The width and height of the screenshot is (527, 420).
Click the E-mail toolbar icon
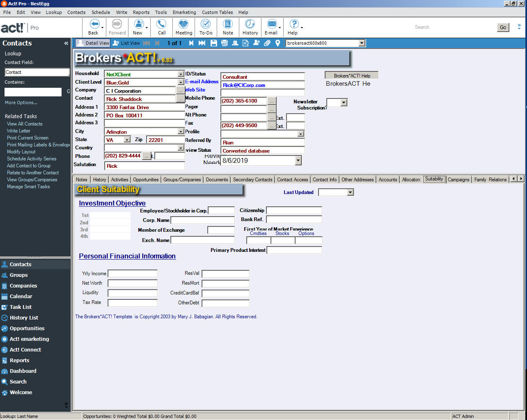coord(271,24)
